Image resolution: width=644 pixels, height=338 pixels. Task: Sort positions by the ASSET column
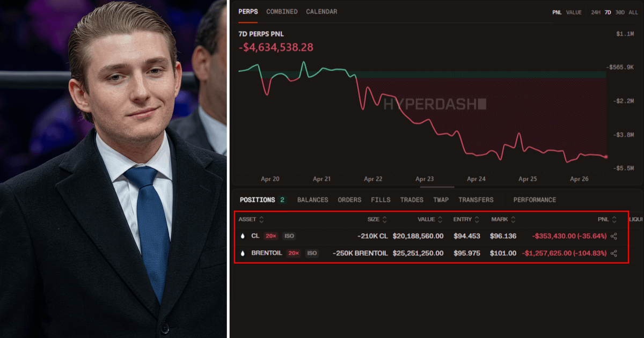click(251, 219)
